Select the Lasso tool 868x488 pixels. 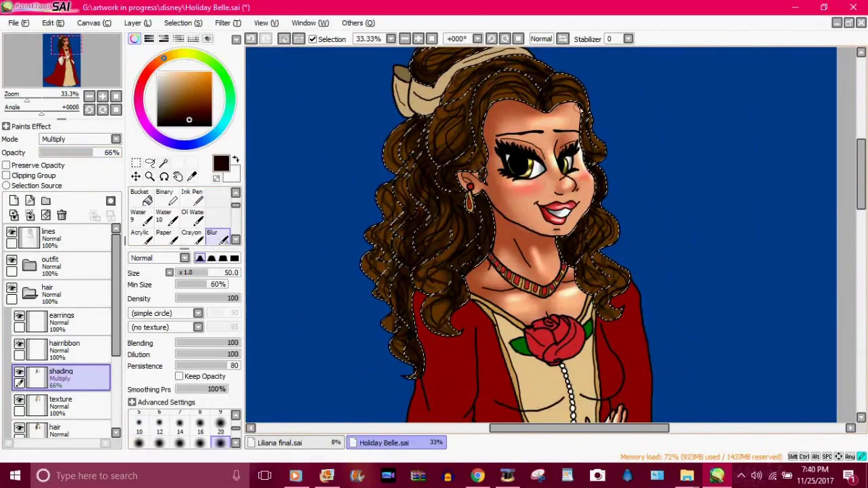tap(150, 163)
